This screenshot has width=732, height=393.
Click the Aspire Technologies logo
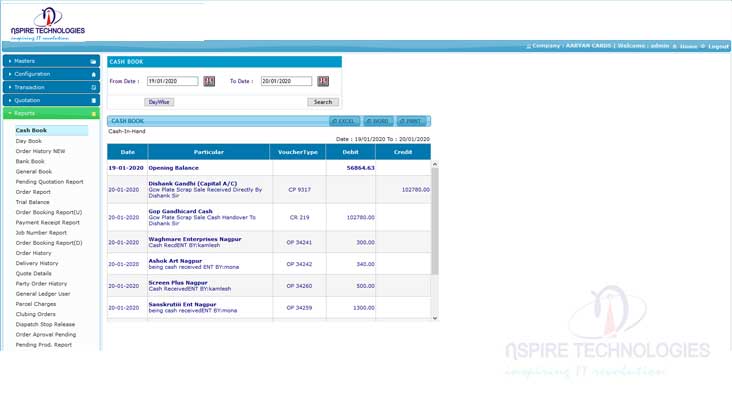pos(48,23)
